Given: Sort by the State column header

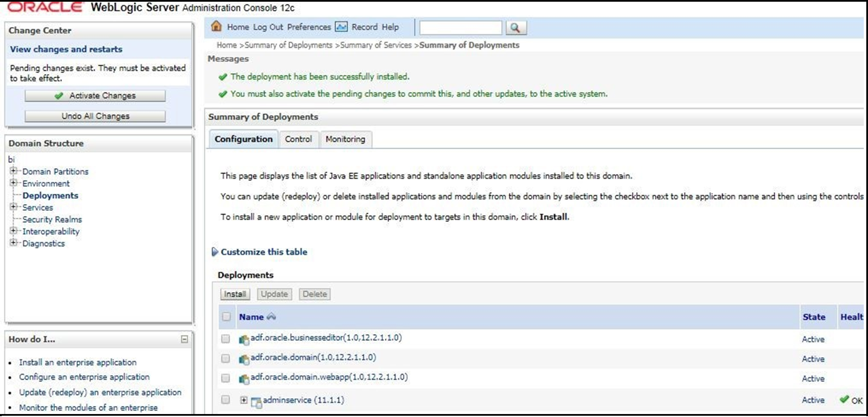Looking at the screenshot, I should (814, 317).
